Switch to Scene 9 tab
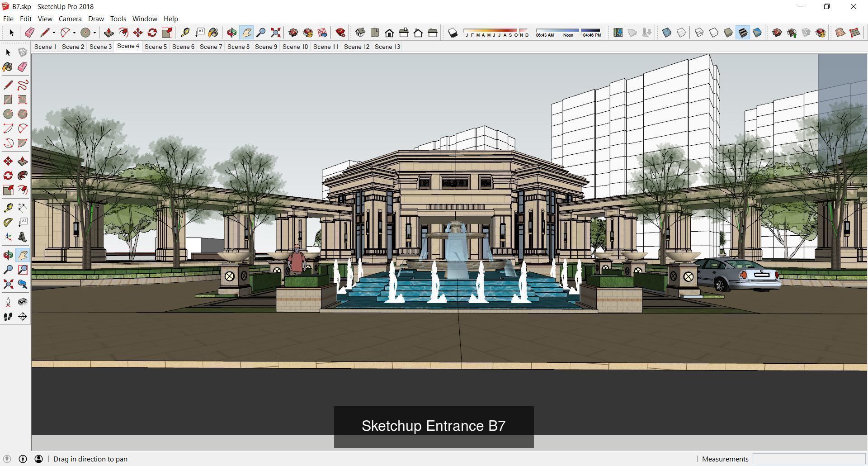 (266, 47)
